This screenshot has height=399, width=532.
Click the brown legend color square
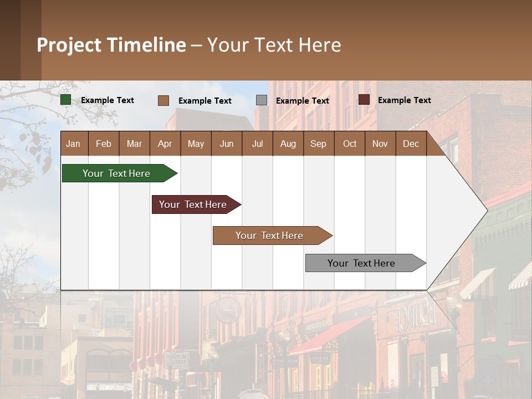pos(163,100)
